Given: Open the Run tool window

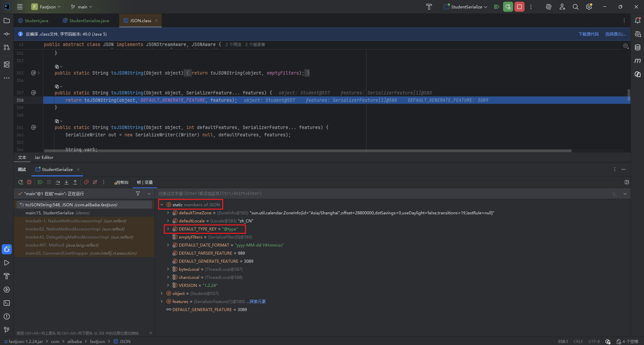Looking at the screenshot, I should tap(7, 263).
